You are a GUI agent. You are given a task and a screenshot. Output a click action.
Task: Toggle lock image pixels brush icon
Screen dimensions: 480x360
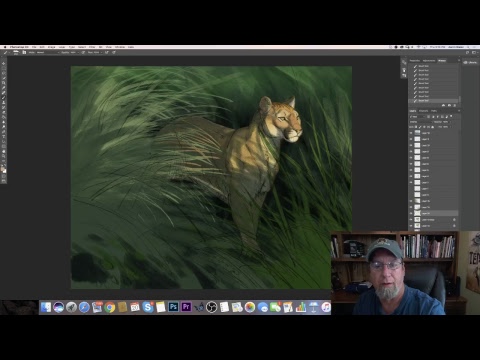pos(420,127)
